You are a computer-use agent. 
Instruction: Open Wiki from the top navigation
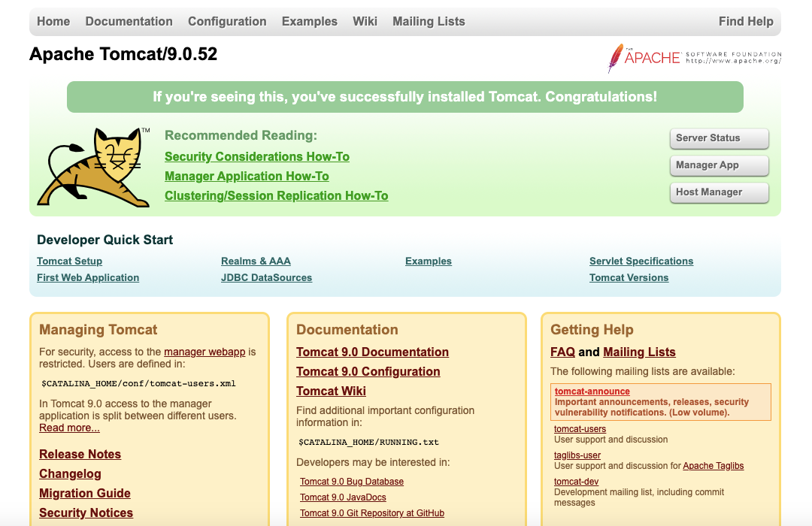365,21
